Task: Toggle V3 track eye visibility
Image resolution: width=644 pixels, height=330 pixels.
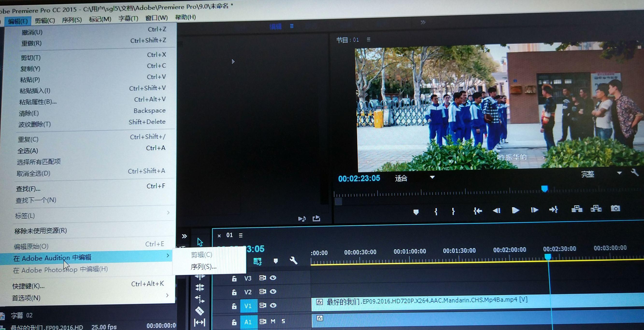Action: (273, 278)
